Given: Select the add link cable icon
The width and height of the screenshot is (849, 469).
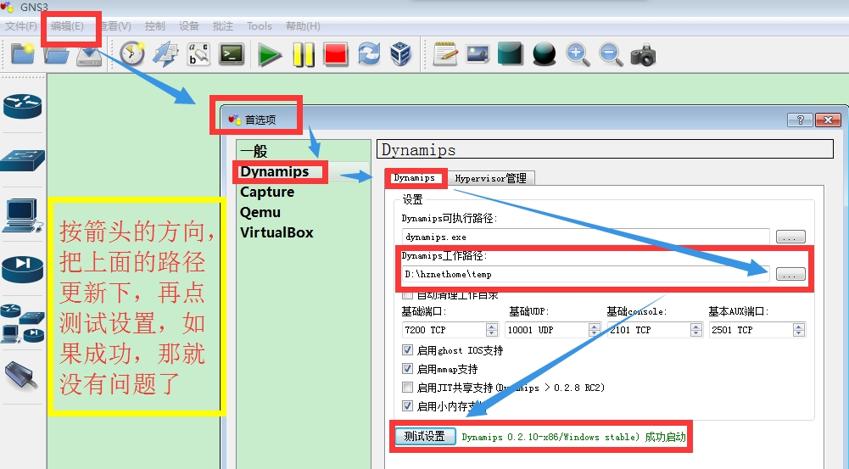Looking at the screenshot, I should [x=21, y=375].
